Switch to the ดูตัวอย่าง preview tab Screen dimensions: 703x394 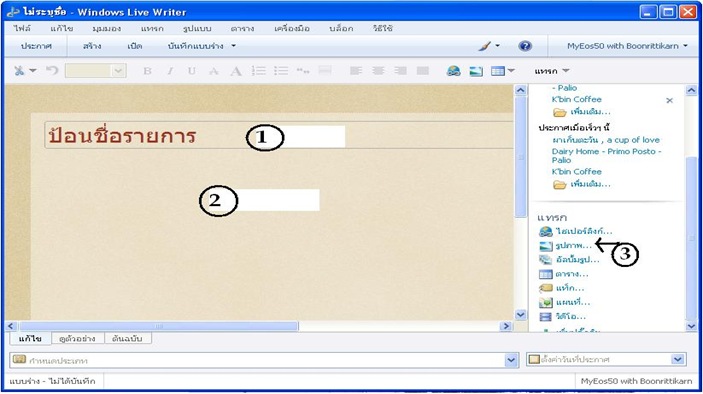pyautogui.click(x=78, y=339)
